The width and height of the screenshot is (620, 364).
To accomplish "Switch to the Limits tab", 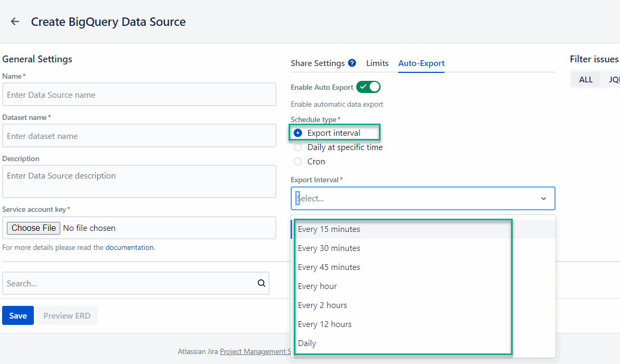I will pyautogui.click(x=377, y=63).
